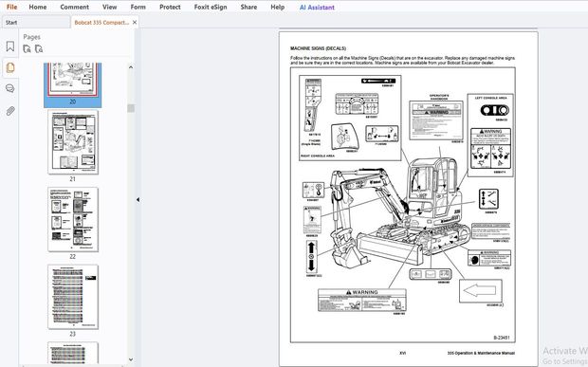588x367 pixels.
Task: Click the Pages panel title
Action: tap(31, 37)
